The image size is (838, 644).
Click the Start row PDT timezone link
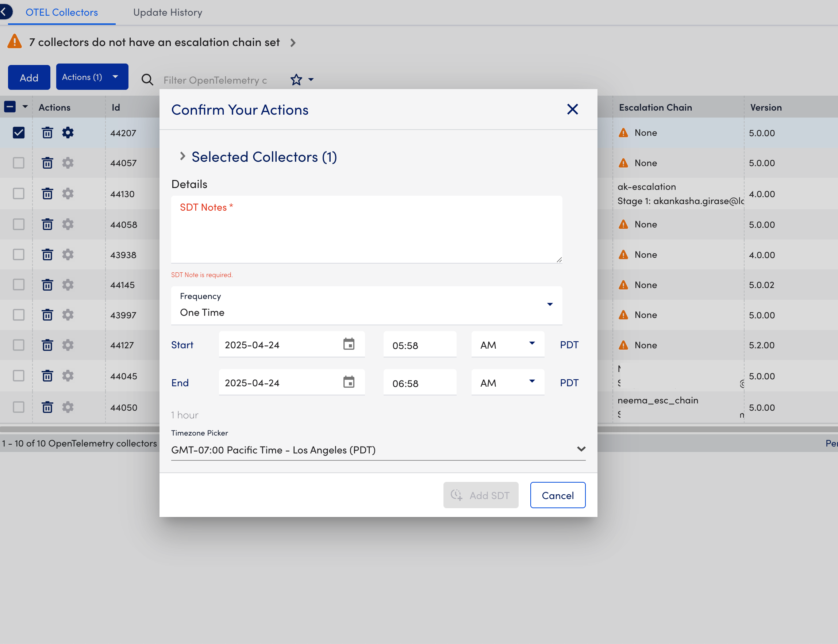tap(569, 345)
